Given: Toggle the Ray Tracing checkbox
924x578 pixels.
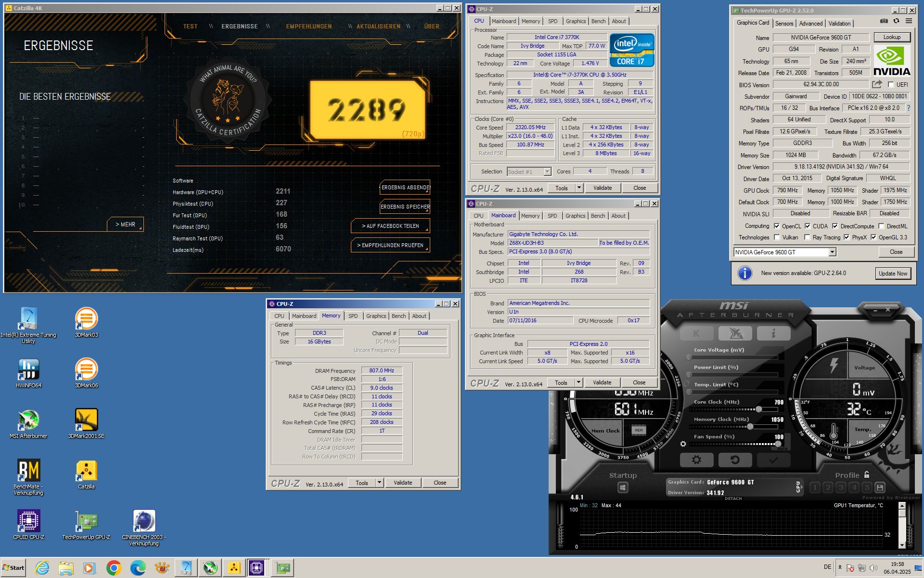Looking at the screenshot, I should pyautogui.click(x=808, y=237).
